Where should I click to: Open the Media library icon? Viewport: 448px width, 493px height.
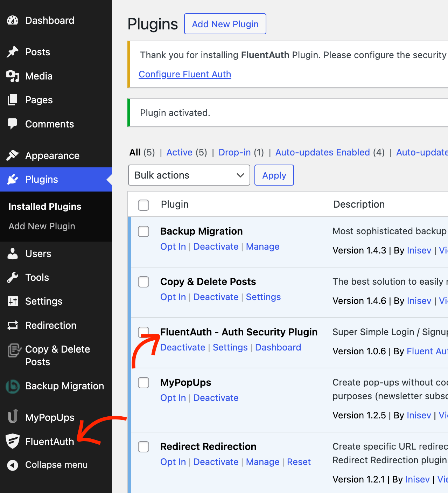click(13, 76)
